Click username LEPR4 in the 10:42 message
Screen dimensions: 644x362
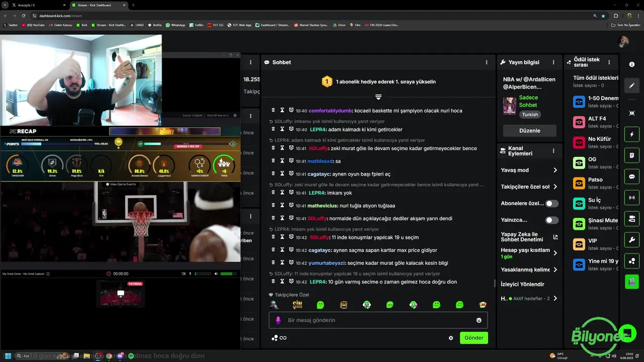(x=318, y=282)
